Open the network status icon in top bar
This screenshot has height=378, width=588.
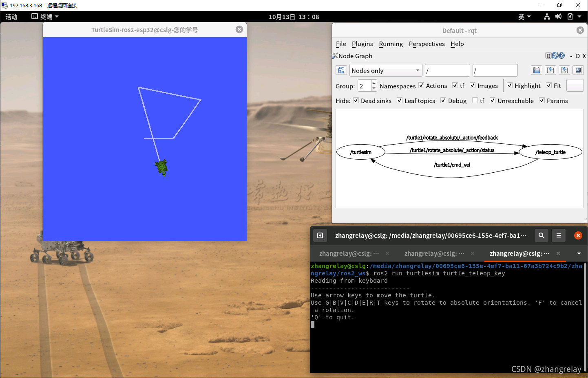(x=547, y=17)
